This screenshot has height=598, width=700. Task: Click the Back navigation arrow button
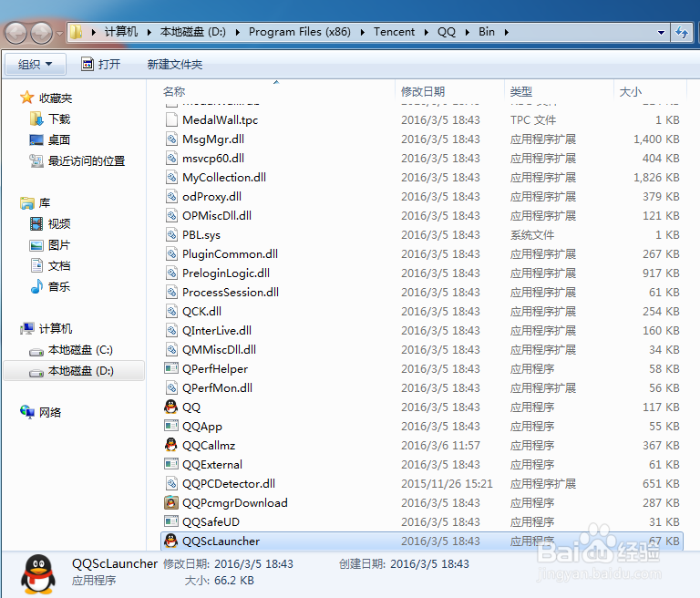pyautogui.click(x=16, y=33)
